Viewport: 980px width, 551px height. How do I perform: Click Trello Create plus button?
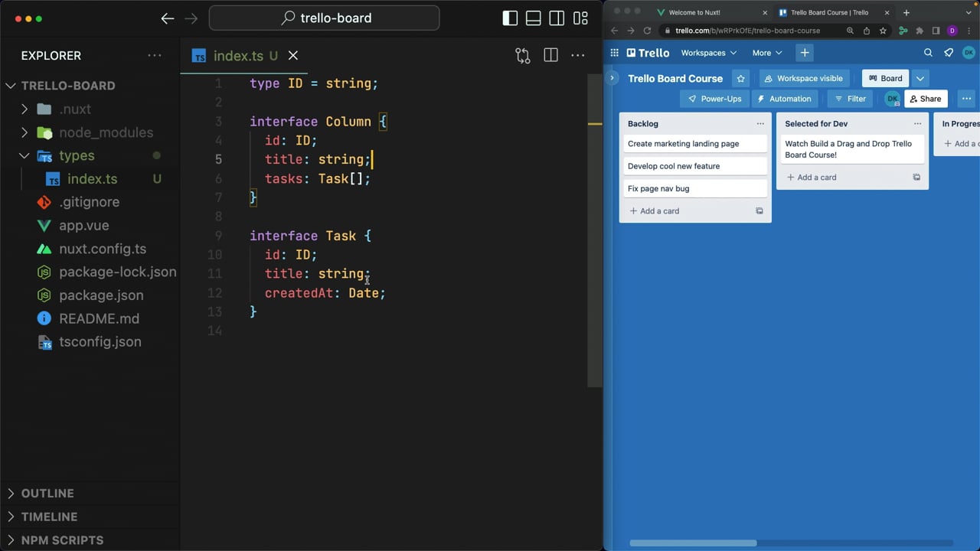coord(805,53)
